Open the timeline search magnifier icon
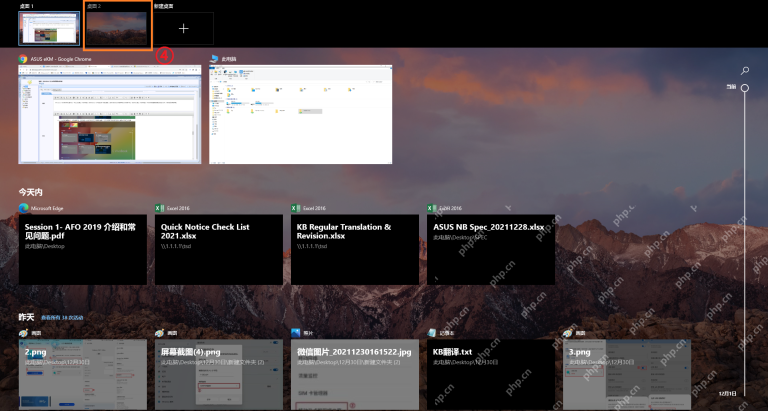Viewport: 768px width, 411px height. [744, 71]
